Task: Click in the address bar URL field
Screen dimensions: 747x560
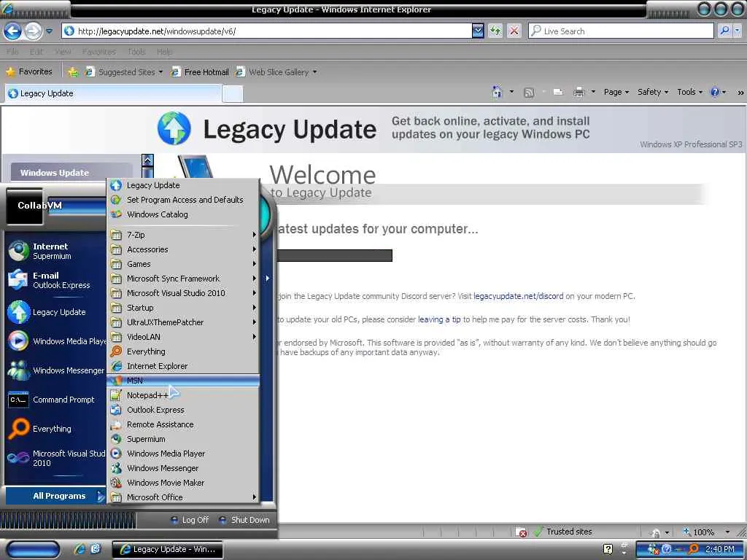Action: coord(267,31)
